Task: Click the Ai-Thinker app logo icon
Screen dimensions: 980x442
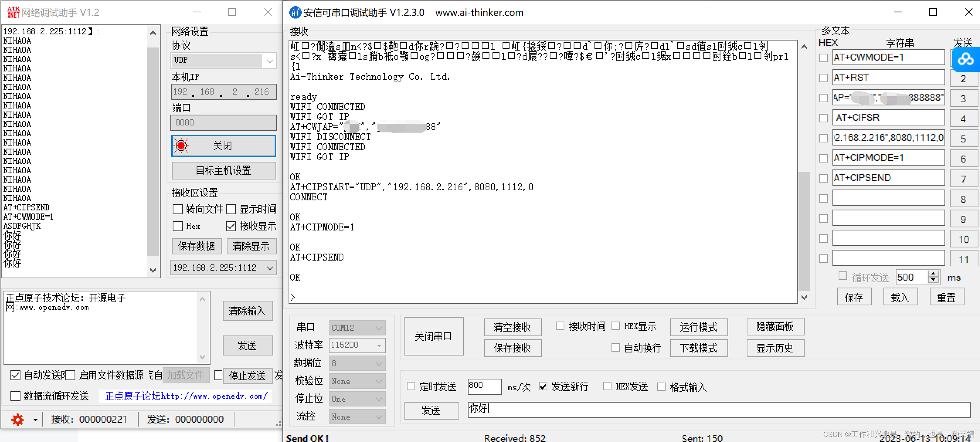Action: pyautogui.click(x=295, y=12)
